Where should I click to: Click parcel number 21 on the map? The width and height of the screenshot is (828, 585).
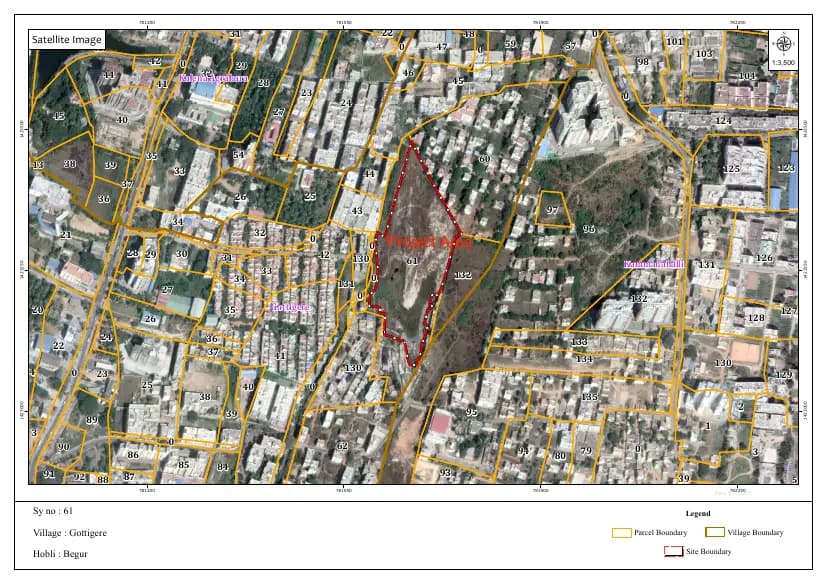[x=65, y=234]
